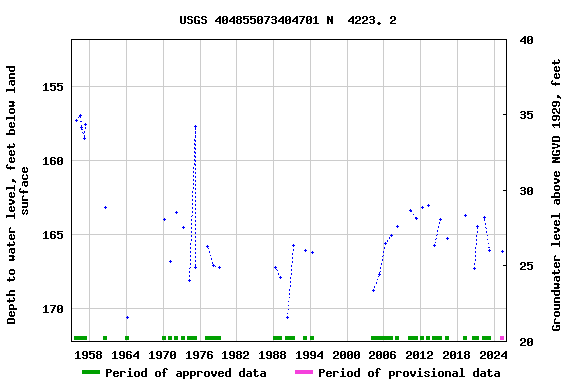Click the 170 tick on depth axis
This screenshot has width=576, height=384.
click(x=53, y=309)
